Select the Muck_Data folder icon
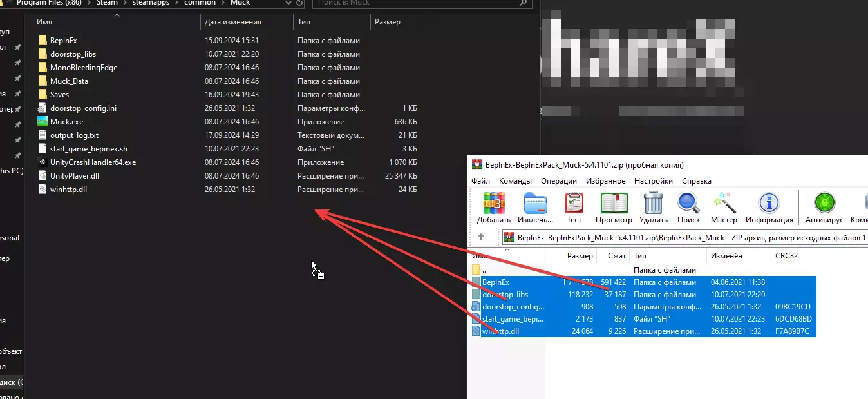 click(x=43, y=81)
